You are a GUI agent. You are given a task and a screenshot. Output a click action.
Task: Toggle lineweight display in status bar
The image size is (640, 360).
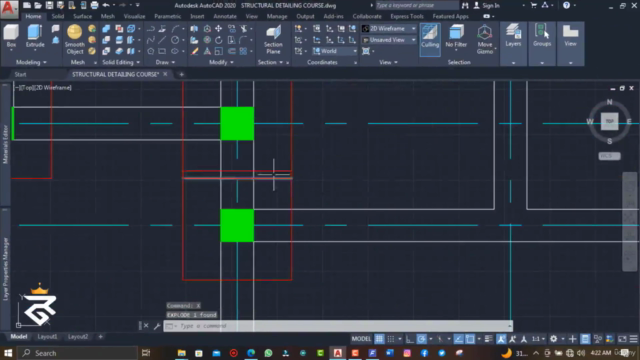click(x=489, y=339)
